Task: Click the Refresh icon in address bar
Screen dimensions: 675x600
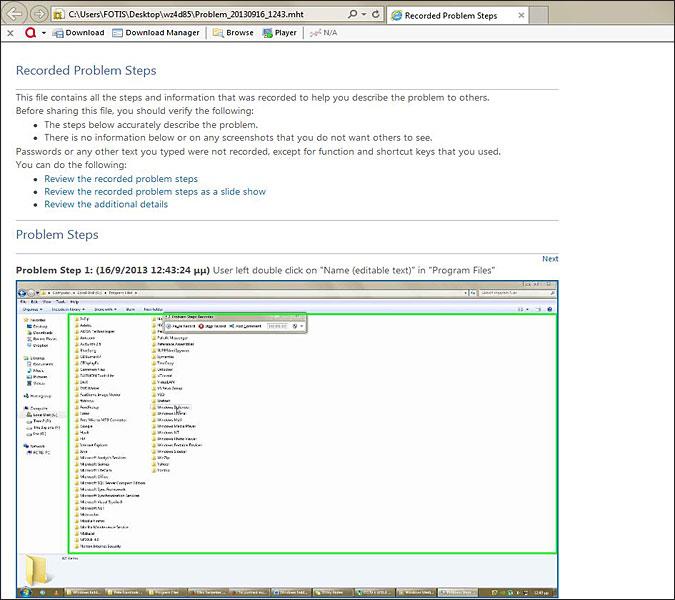Action: (x=376, y=16)
